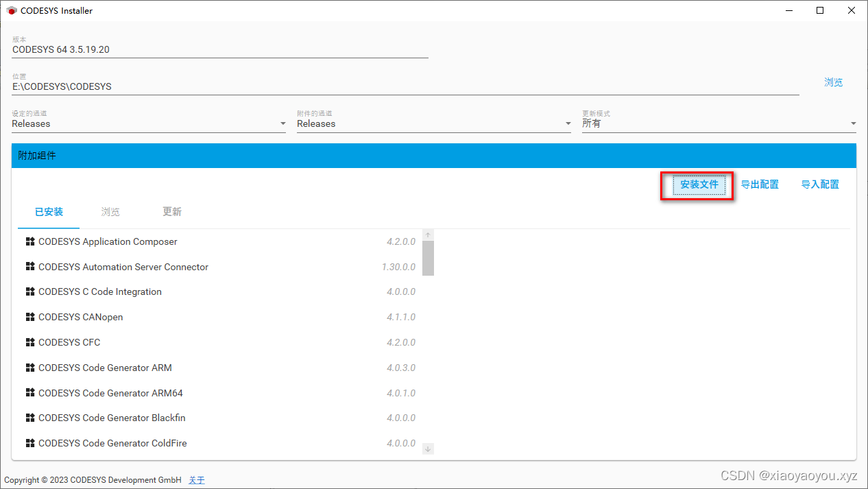Select CODESYS CANopen entry
This screenshot has width=868, height=489.
220,317
